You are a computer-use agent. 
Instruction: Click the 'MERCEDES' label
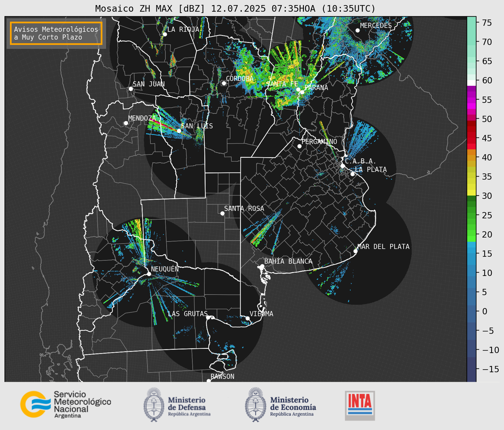376,26
